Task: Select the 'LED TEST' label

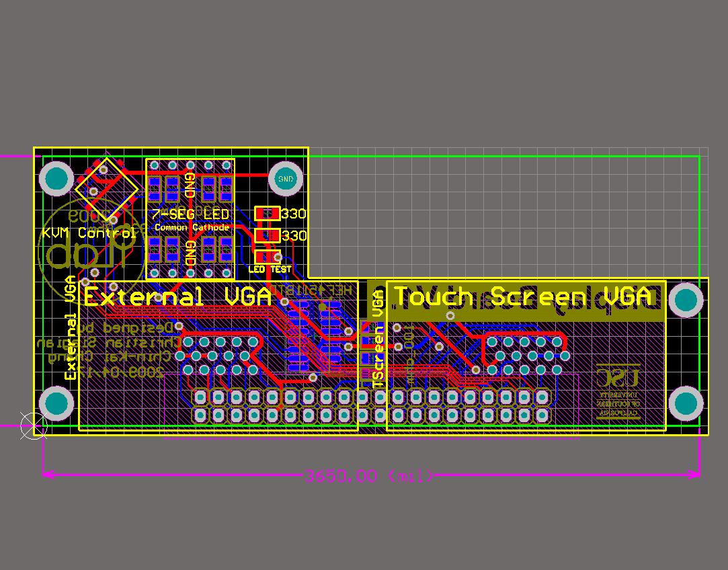Action: [x=270, y=270]
